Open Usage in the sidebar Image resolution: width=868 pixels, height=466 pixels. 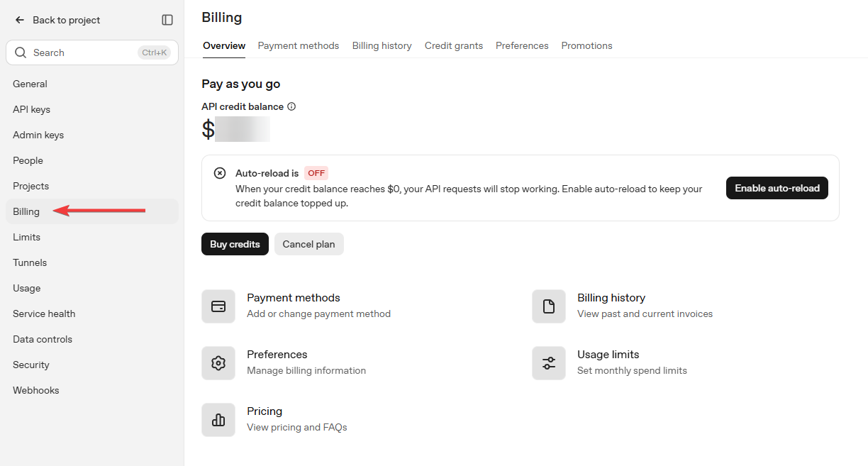point(92,288)
